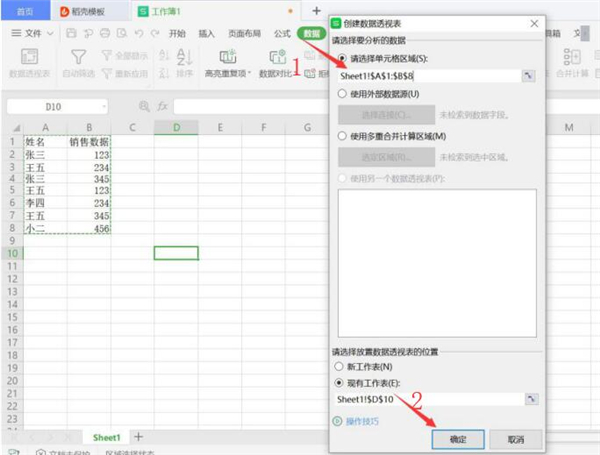
Task: Add a new sheet with the plus icon
Action: (138, 437)
